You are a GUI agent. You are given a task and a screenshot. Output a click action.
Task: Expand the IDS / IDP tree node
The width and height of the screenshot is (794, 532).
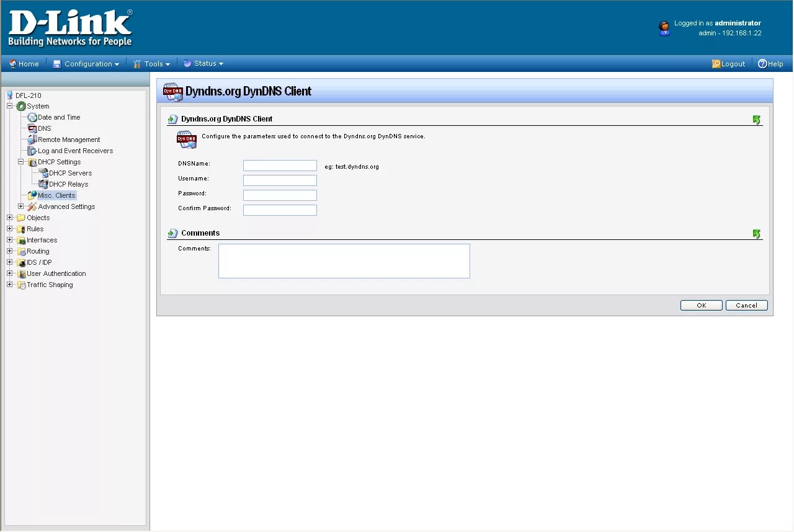9,262
